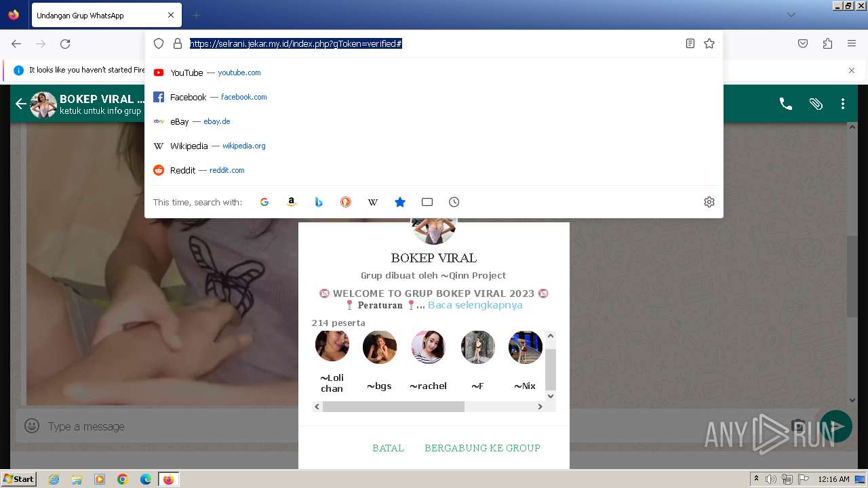The height and width of the screenshot is (488, 868).
Task: Select member ~Nix avatar
Action: 526,347
